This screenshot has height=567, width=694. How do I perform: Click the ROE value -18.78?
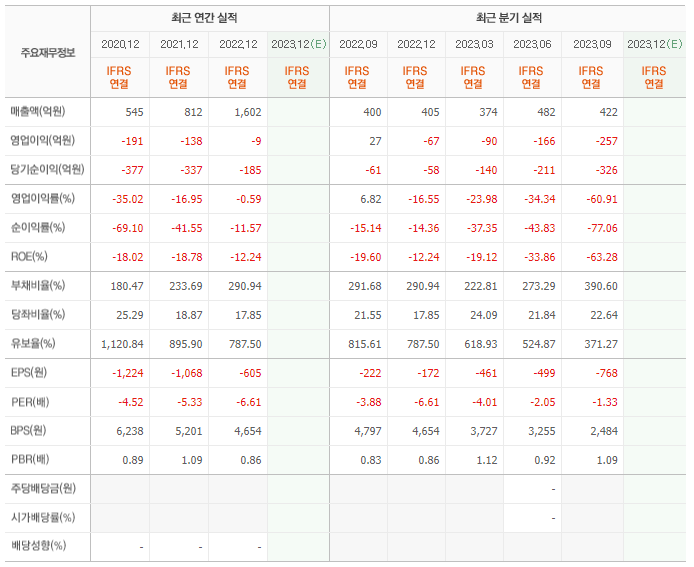click(187, 257)
